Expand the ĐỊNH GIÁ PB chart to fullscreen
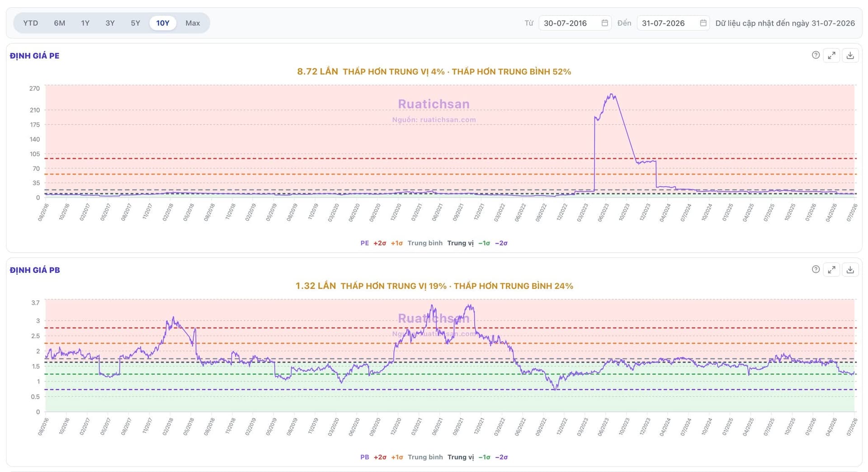Screen dimensions: 868x472 (x=831, y=269)
